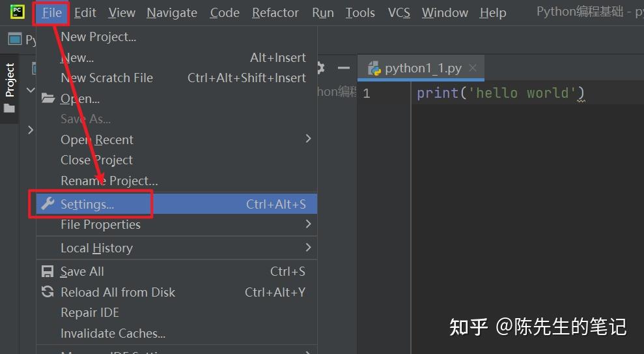Choose New Project... from File menu
The image size is (644, 354).
click(x=98, y=37)
